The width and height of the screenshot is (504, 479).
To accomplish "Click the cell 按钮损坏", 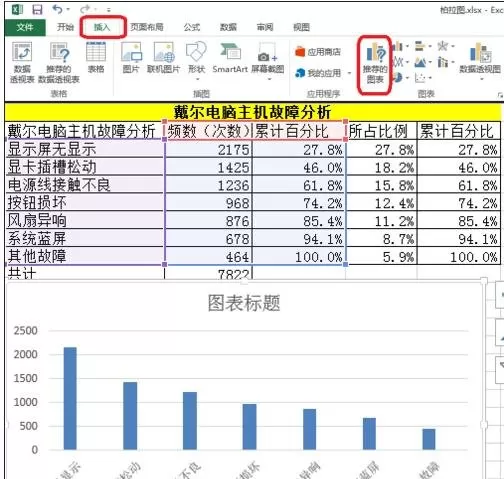I will pyautogui.click(x=85, y=202).
